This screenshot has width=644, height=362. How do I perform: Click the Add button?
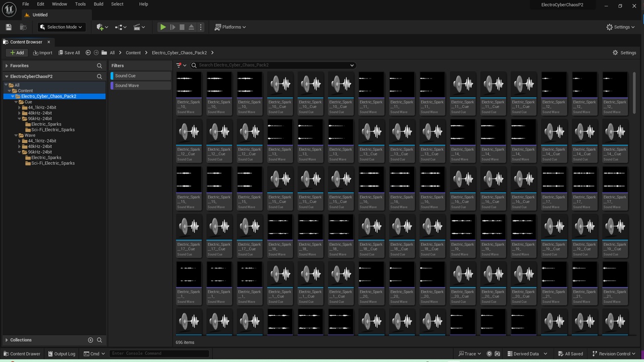(x=17, y=53)
